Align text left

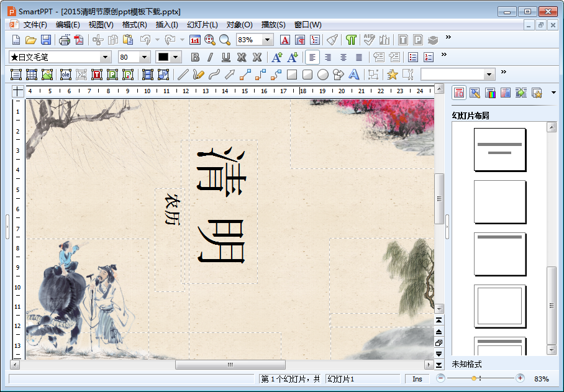312,57
